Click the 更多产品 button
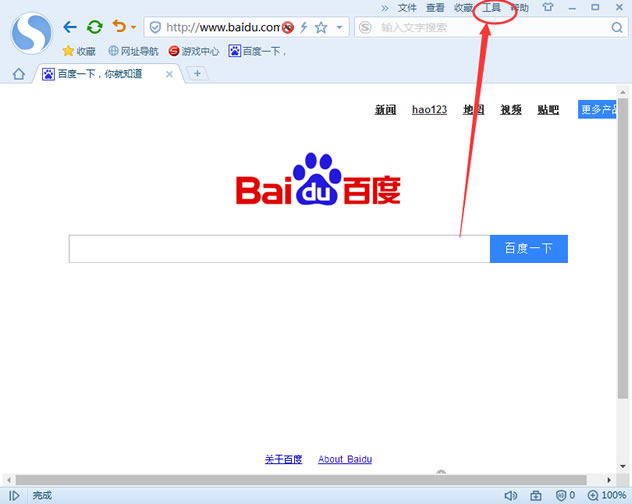The width and height of the screenshot is (632, 504). point(597,109)
